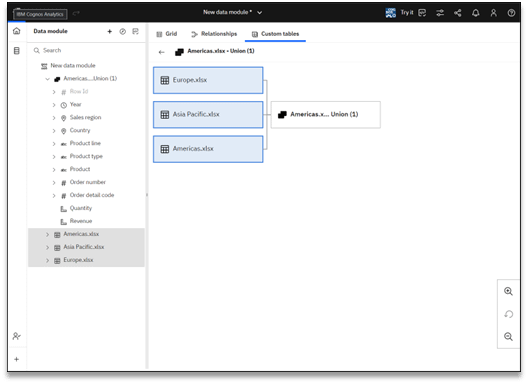Screen dimensions: 528x384
Task: Select the Asia Pacific.xlsx table box
Action: point(208,115)
